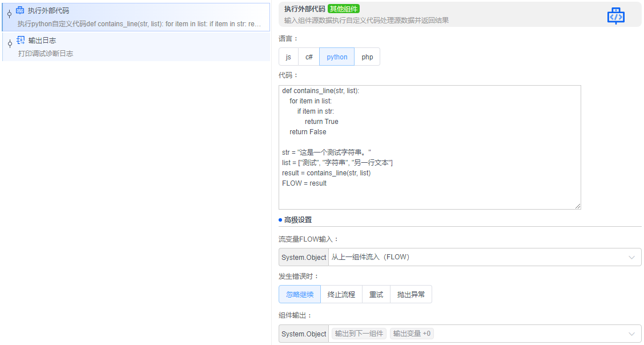Switch to the js language tab
The image size is (644, 345).
[288, 57]
